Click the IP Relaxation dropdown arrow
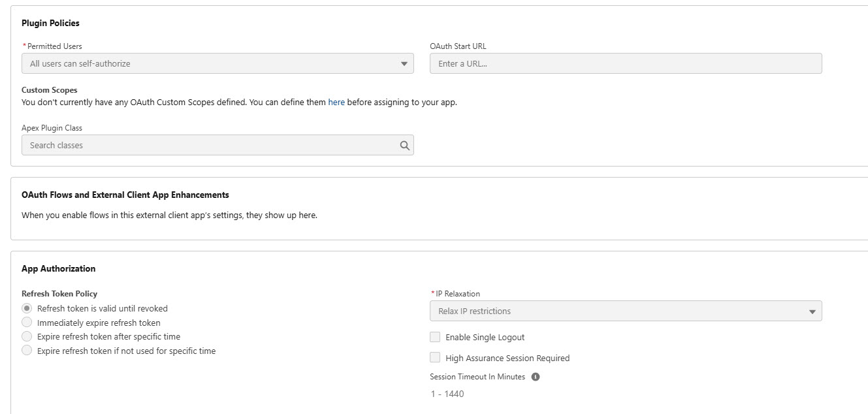 (x=812, y=311)
